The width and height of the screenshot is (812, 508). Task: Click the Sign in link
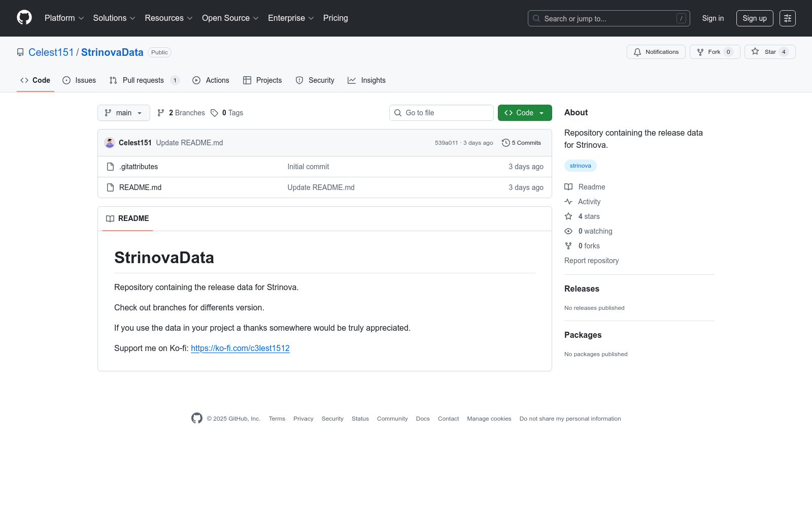713,18
